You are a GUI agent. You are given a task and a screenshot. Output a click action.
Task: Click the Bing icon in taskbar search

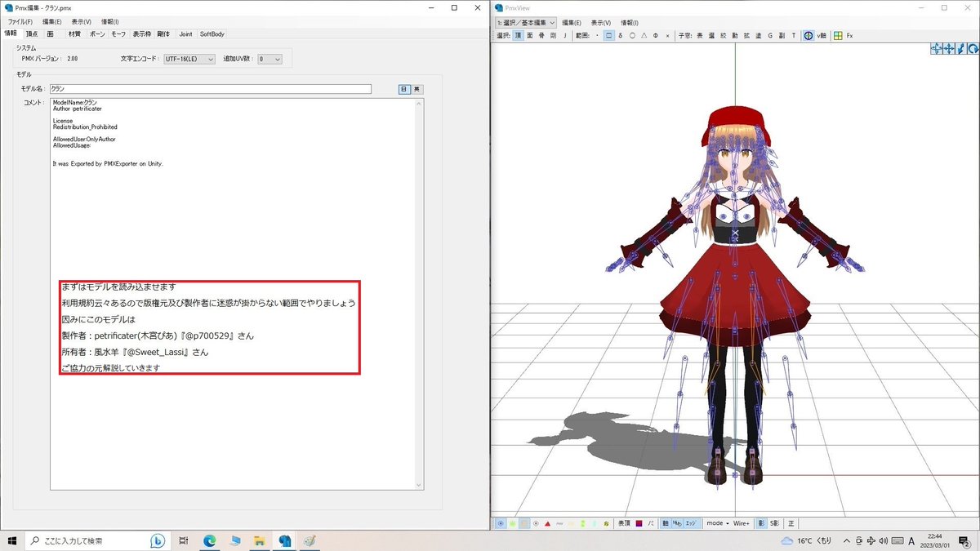point(158,540)
